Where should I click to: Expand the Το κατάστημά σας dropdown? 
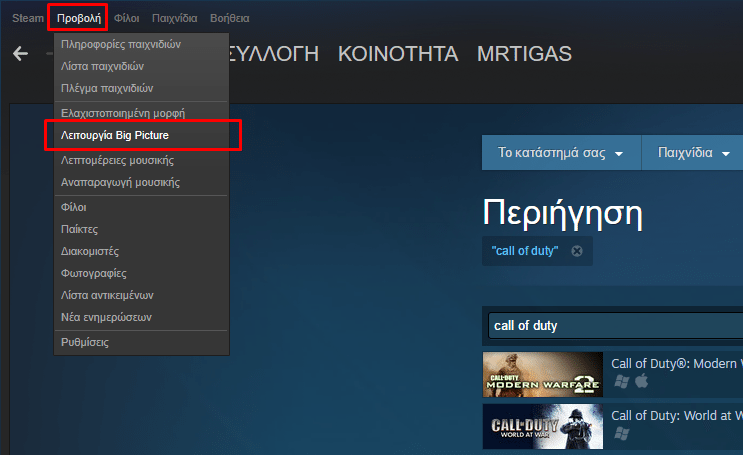[x=561, y=153]
